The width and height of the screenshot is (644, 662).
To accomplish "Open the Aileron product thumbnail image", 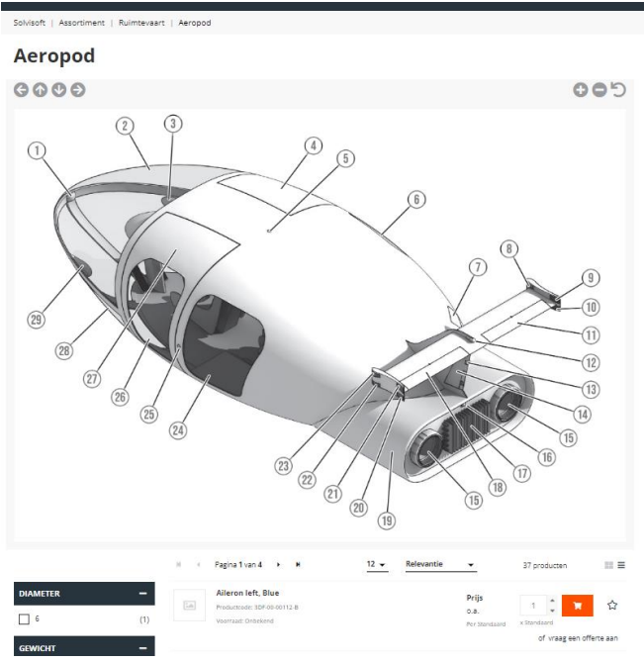I will pos(189,606).
